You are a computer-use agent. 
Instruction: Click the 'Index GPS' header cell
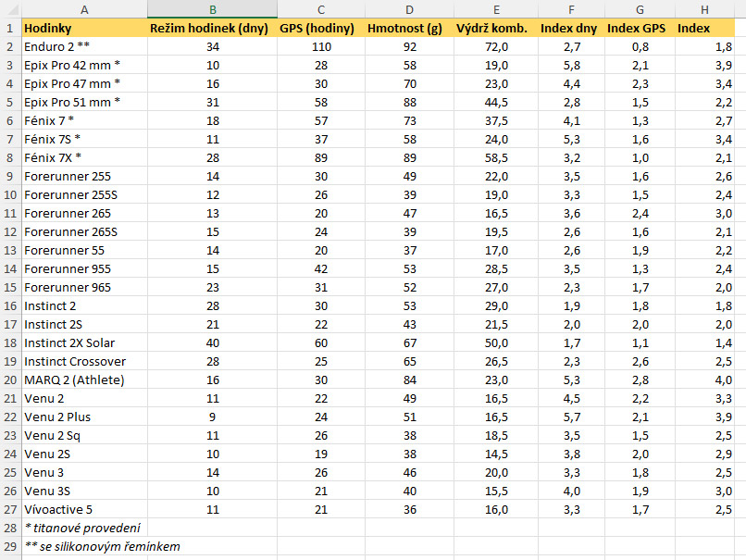(x=640, y=28)
